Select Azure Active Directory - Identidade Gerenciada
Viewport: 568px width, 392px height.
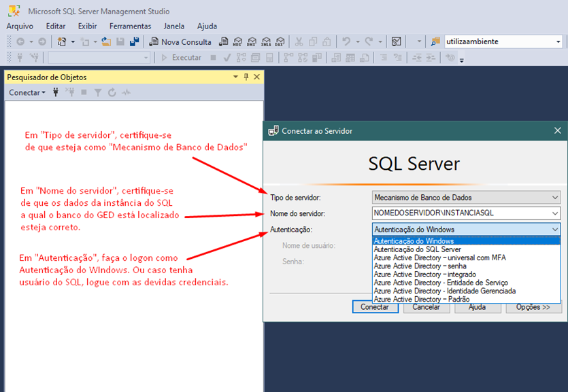click(x=466, y=291)
